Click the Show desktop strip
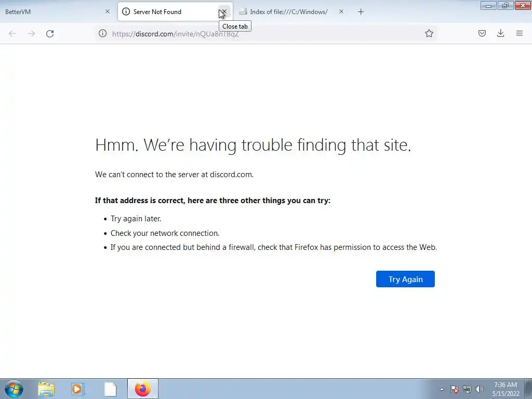 [x=528, y=389]
